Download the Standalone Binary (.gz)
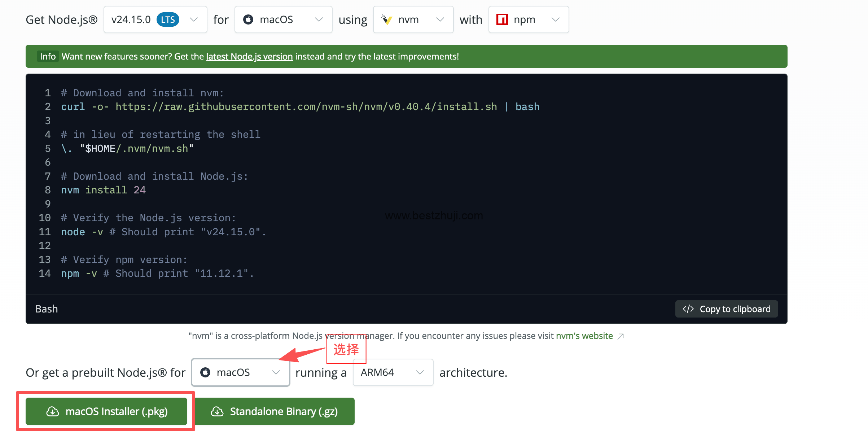Viewport: 868px width, 433px height. [274, 411]
